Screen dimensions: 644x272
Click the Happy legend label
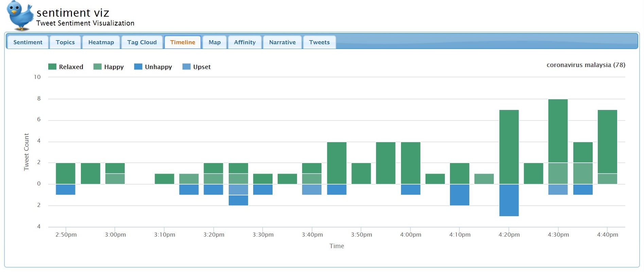point(114,67)
